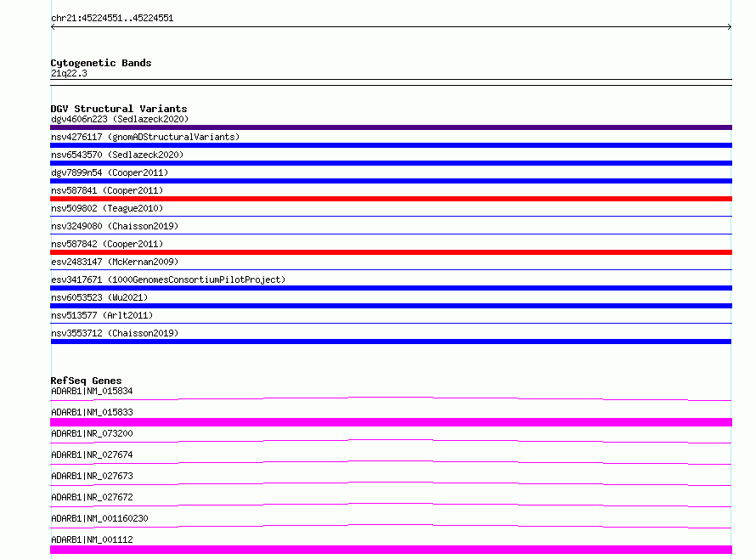Open variant nsv509802 (Teague2010)
The height and width of the screenshot is (559, 756).
tap(107, 208)
